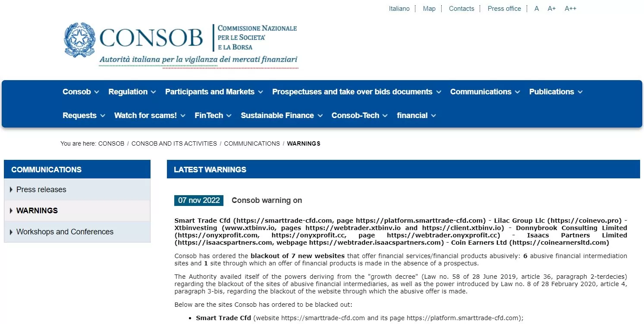Viewport: 644px width, 324px height.
Task: Click the COMMUNICATIONS sidebar header
Action: click(77, 169)
